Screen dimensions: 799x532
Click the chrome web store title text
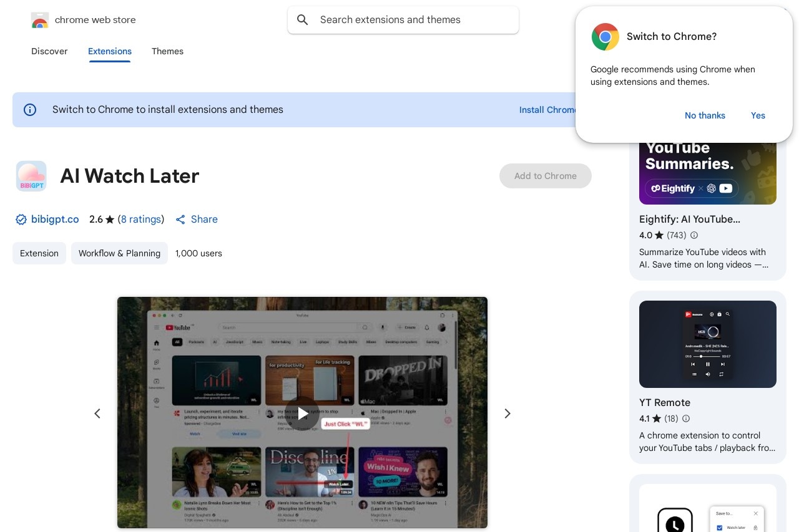coord(96,20)
